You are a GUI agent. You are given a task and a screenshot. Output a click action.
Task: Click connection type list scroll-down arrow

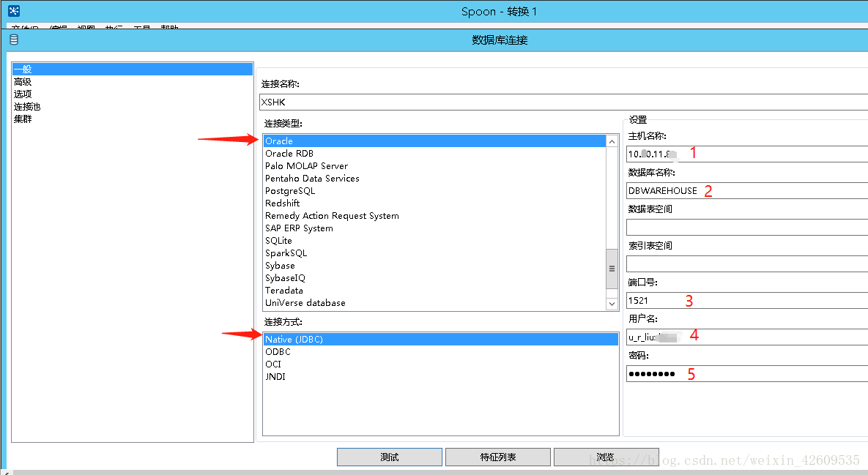coord(612,304)
